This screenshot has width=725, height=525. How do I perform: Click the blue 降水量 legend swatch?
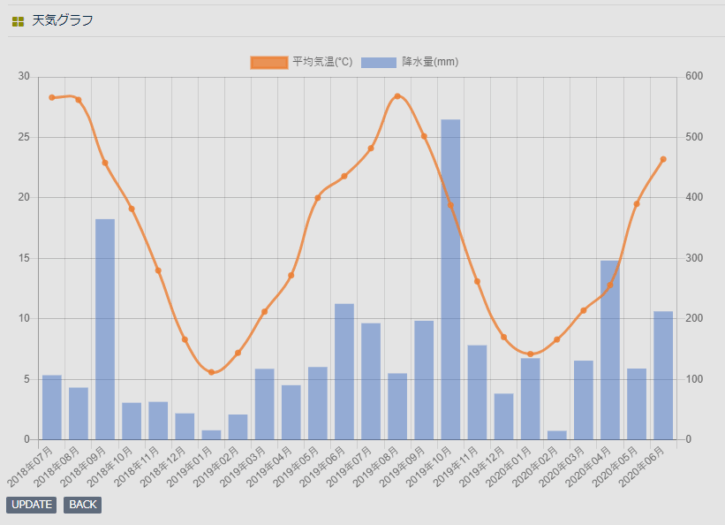point(379,62)
